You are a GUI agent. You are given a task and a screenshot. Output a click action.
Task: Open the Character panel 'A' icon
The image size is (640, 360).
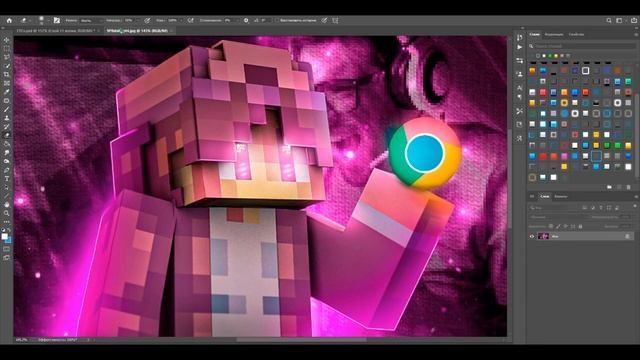click(519, 87)
